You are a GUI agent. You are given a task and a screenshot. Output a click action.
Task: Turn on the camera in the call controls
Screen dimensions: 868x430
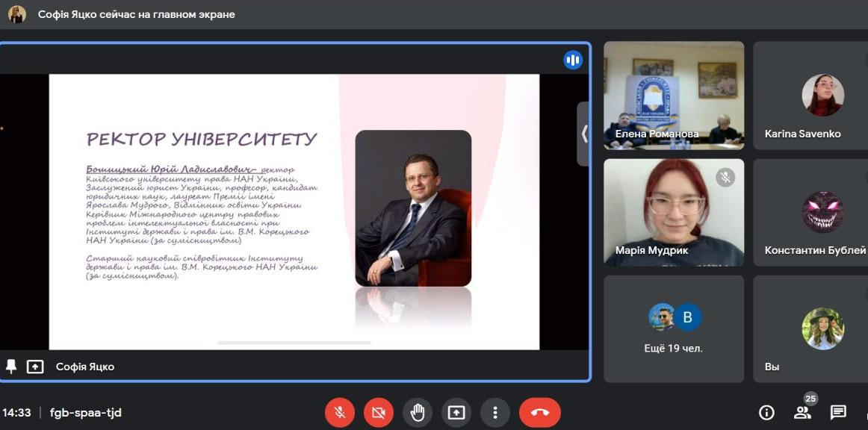click(x=378, y=412)
